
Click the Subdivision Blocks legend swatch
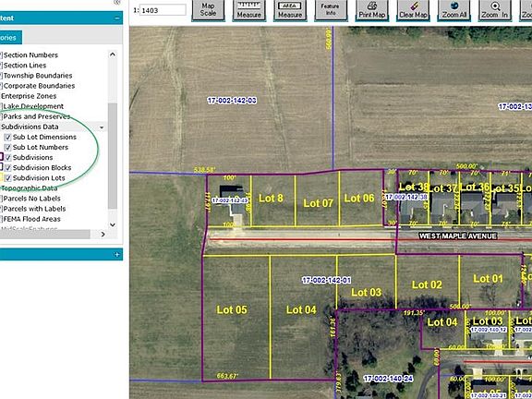click(x=1, y=167)
